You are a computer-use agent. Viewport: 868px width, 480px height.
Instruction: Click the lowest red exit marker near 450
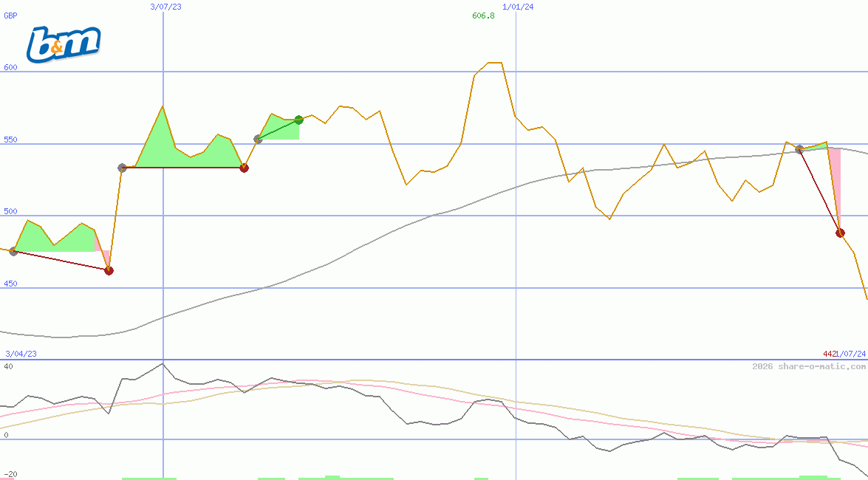(109, 271)
